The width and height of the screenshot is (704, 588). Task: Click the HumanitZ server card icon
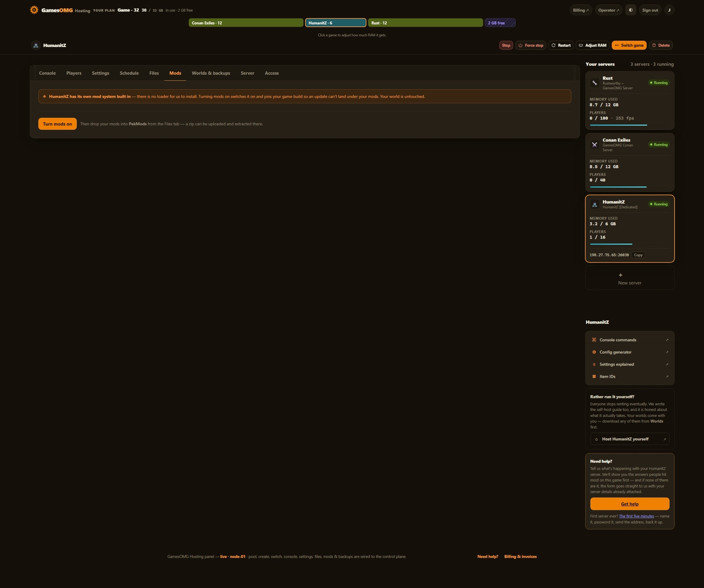tap(594, 204)
